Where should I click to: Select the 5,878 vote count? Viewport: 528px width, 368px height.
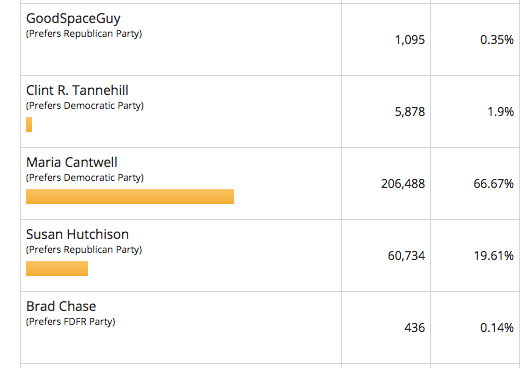410,112
